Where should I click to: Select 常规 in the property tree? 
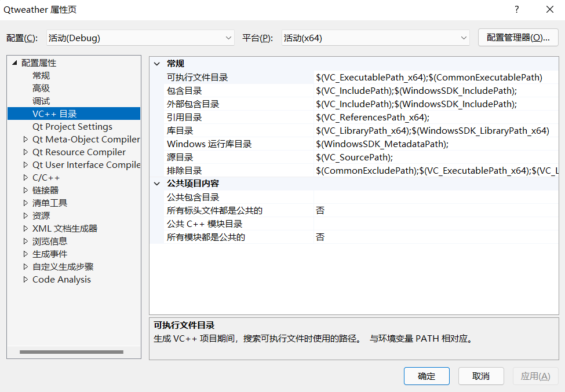(x=41, y=76)
